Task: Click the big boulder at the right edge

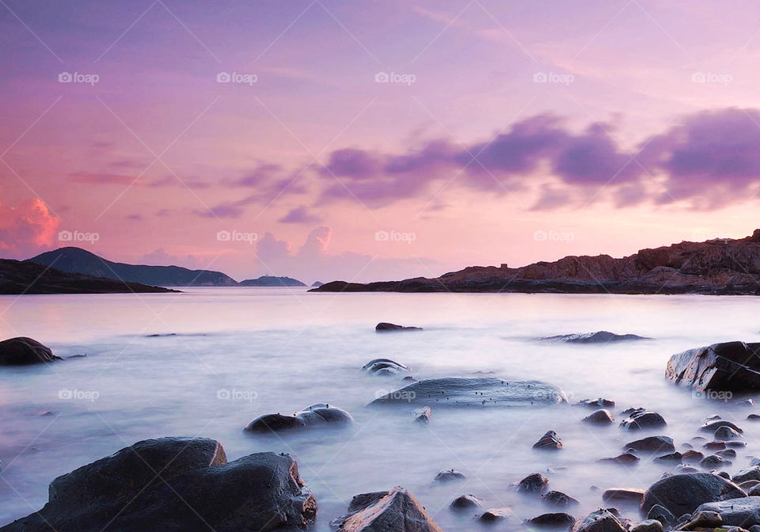Action: 716,367
